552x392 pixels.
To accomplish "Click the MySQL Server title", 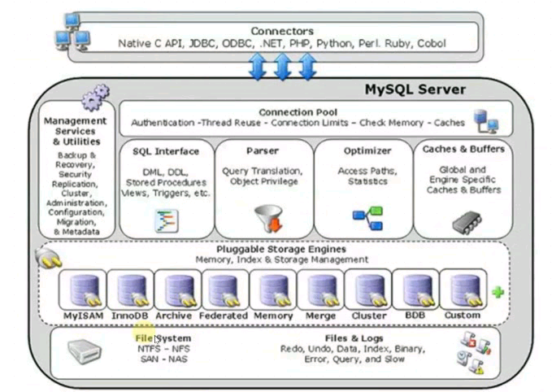I will click(x=415, y=89).
